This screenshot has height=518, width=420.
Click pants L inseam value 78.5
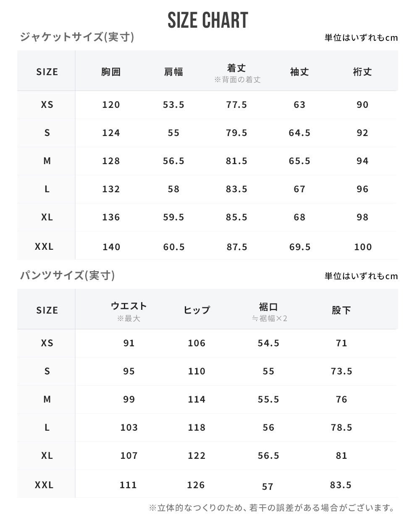coord(341,427)
